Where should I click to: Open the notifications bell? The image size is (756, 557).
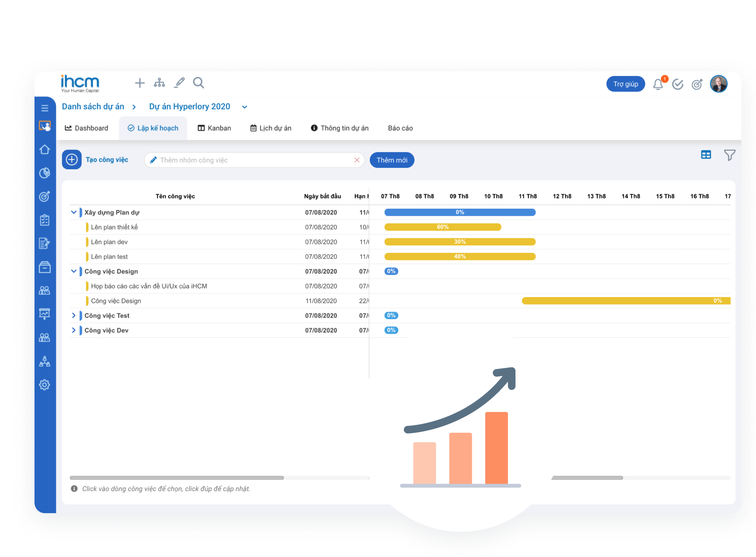click(x=658, y=84)
